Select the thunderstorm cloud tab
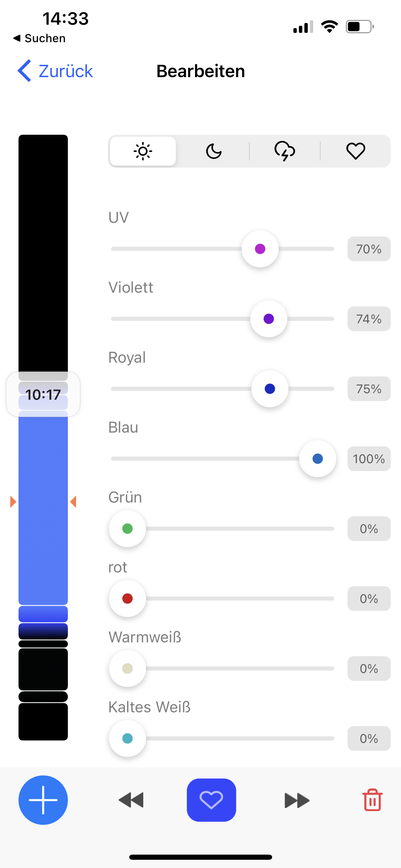Screen dimensions: 401x868 point(285,151)
